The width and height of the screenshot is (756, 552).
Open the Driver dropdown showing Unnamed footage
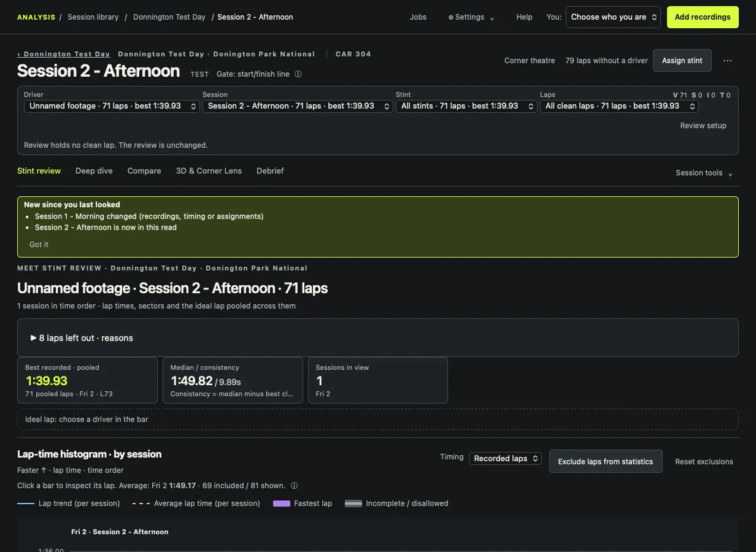(x=112, y=106)
